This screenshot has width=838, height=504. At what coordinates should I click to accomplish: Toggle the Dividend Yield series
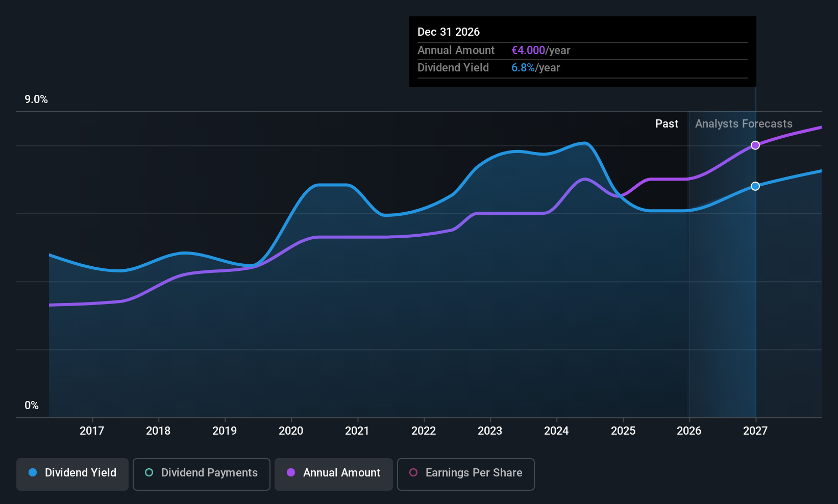[x=72, y=473]
